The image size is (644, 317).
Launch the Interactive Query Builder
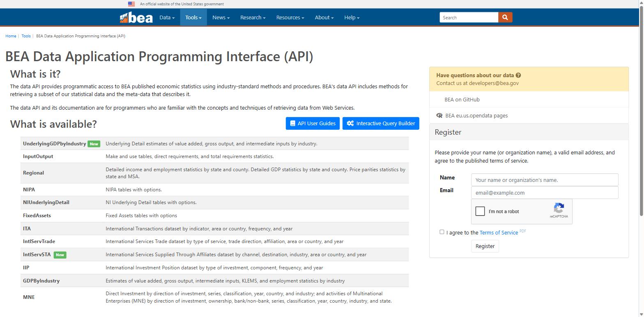(x=381, y=123)
